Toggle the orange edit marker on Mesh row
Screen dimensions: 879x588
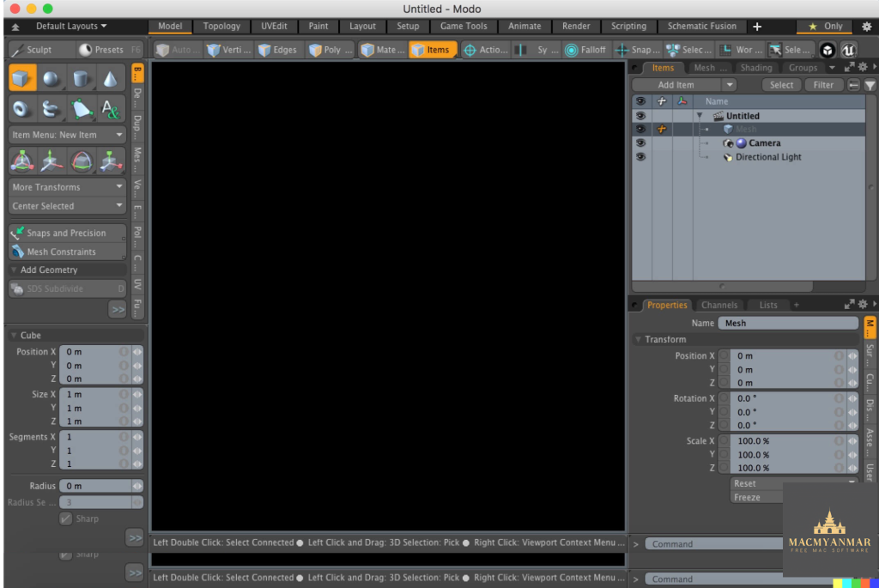[x=662, y=130]
